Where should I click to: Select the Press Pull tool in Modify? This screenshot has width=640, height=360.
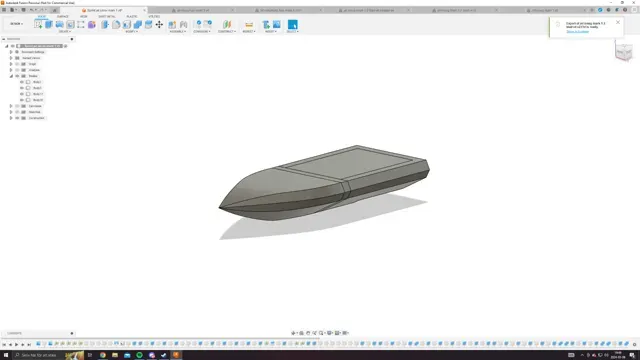105,24
